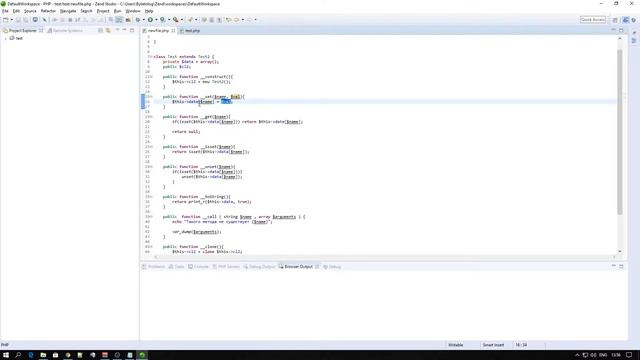Open the Source menu

coord(30,11)
